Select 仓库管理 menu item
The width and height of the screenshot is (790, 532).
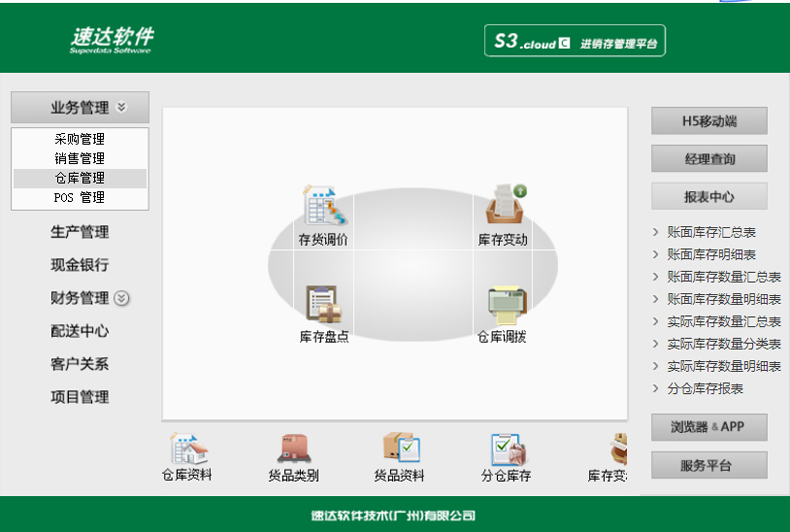(x=80, y=178)
